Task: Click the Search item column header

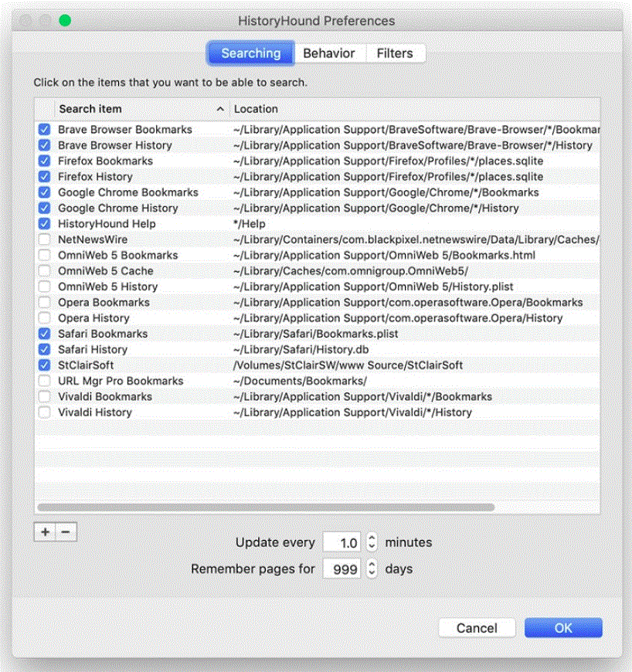Action: [x=142, y=109]
